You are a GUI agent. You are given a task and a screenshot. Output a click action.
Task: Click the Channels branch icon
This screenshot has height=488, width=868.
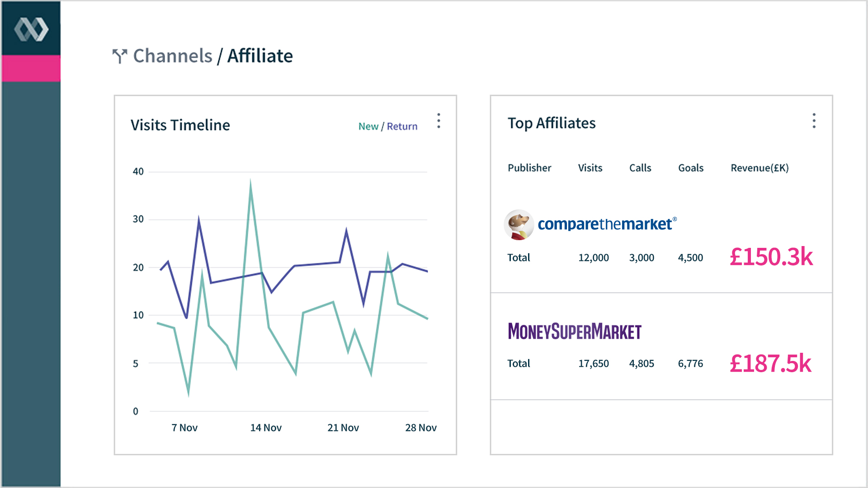pos(120,56)
